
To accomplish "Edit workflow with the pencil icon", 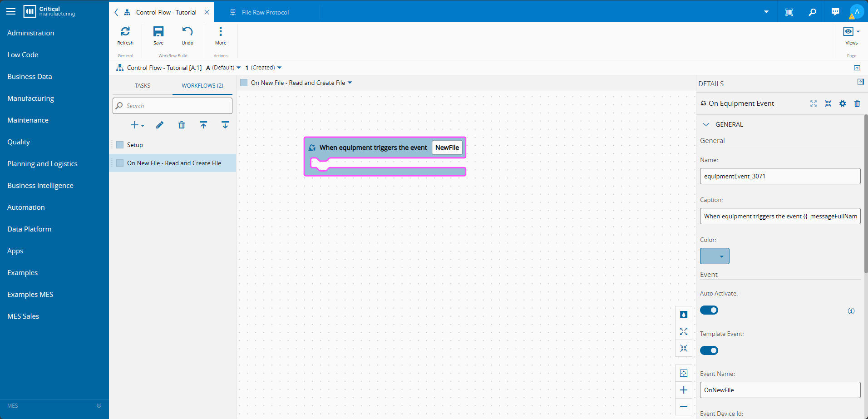I will coord(160,125).
